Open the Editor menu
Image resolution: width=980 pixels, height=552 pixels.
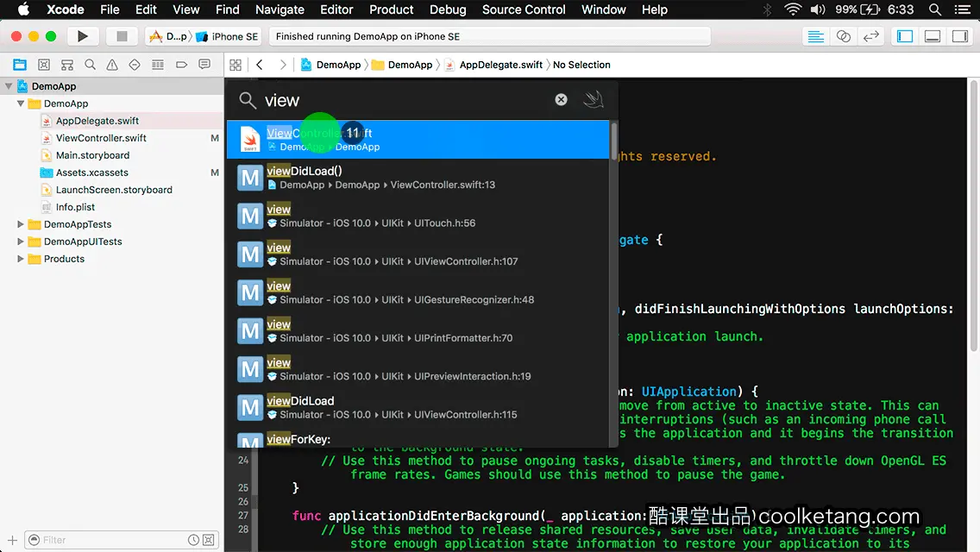(x=336, y=9)
